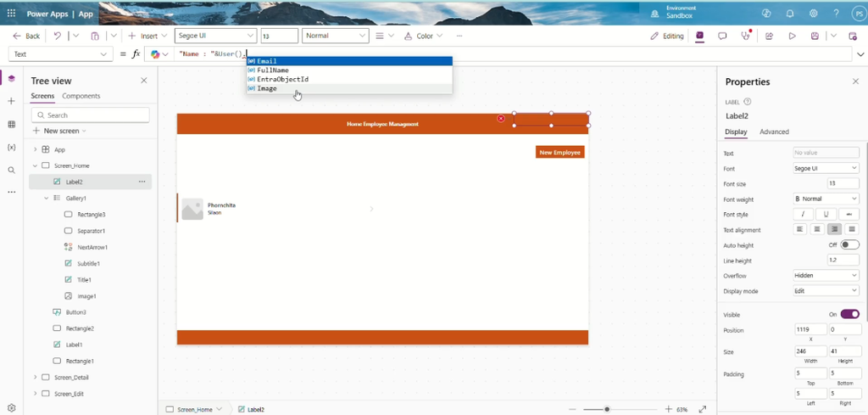The image size is (868, 415).
Task: Open the App checker stethoscope icon
Action: [x=746, y=35]
